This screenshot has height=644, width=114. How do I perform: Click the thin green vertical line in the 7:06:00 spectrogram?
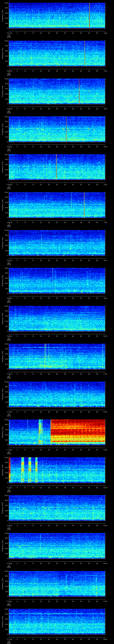click(71, 199)
